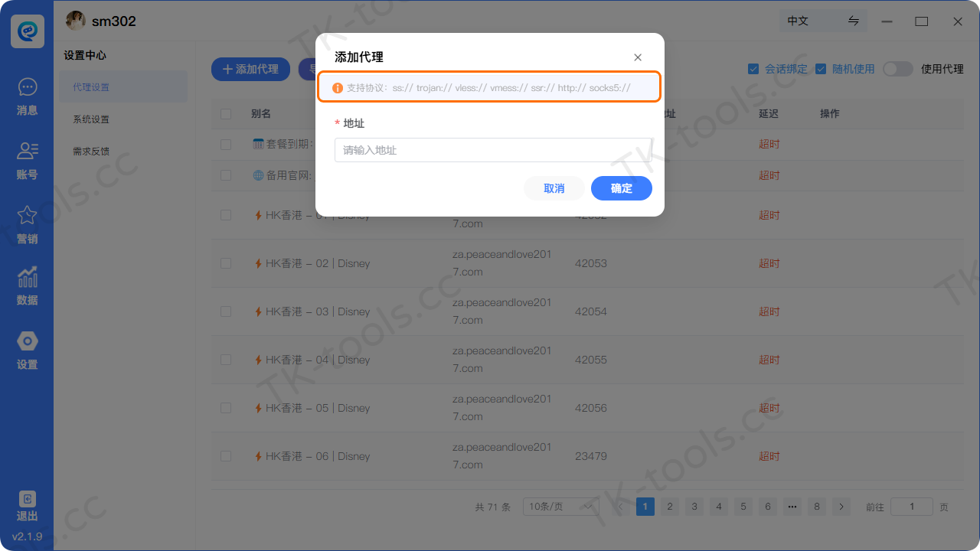This screenshot has width=980, height=551.
Task: Go to page 3 in pagination
Action: (694, 507)
